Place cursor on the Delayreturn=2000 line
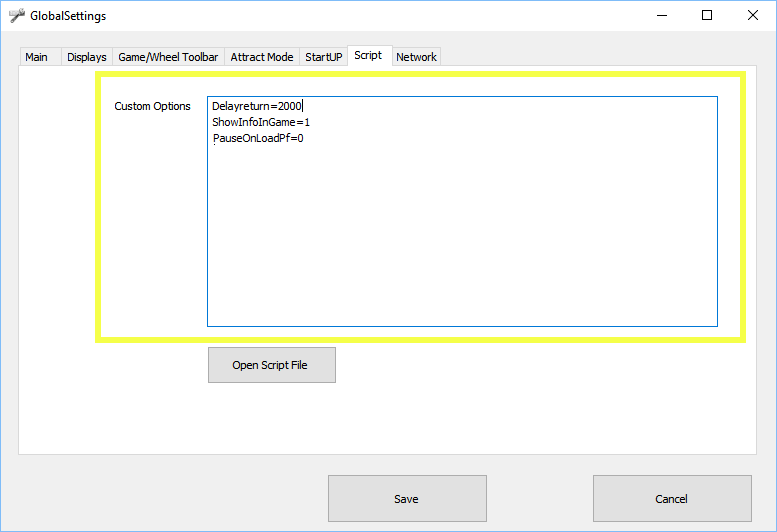777x532 pixels. (257, 106)
